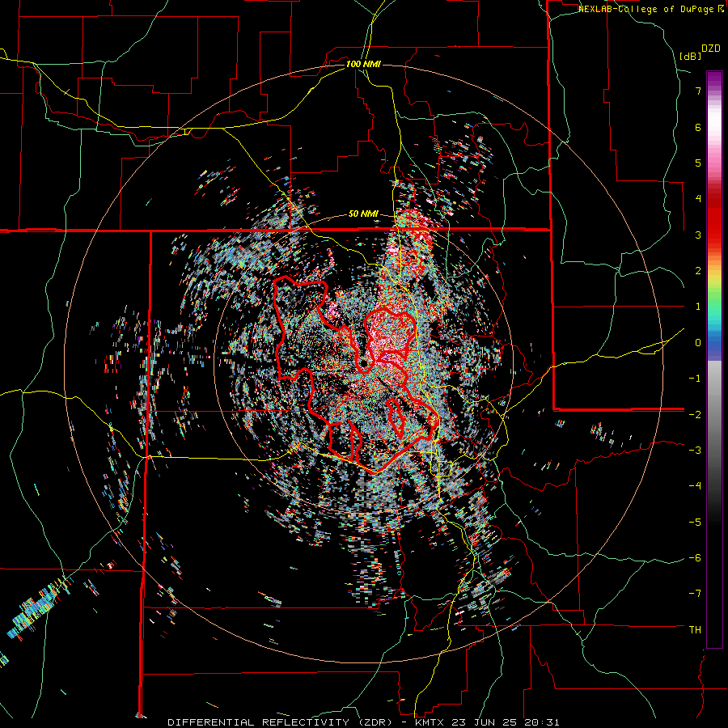Select the 3 value on the dB scale
728x728 pixels.
click(x=698, y=235)
